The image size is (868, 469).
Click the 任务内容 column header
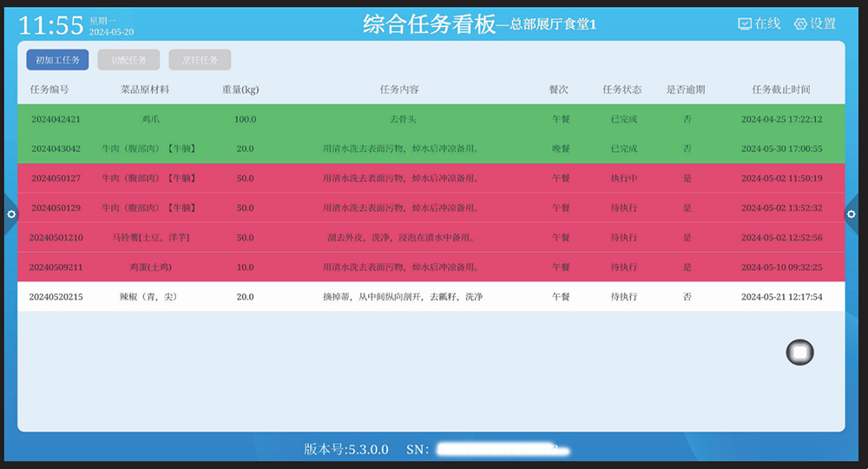pos(399,89)
